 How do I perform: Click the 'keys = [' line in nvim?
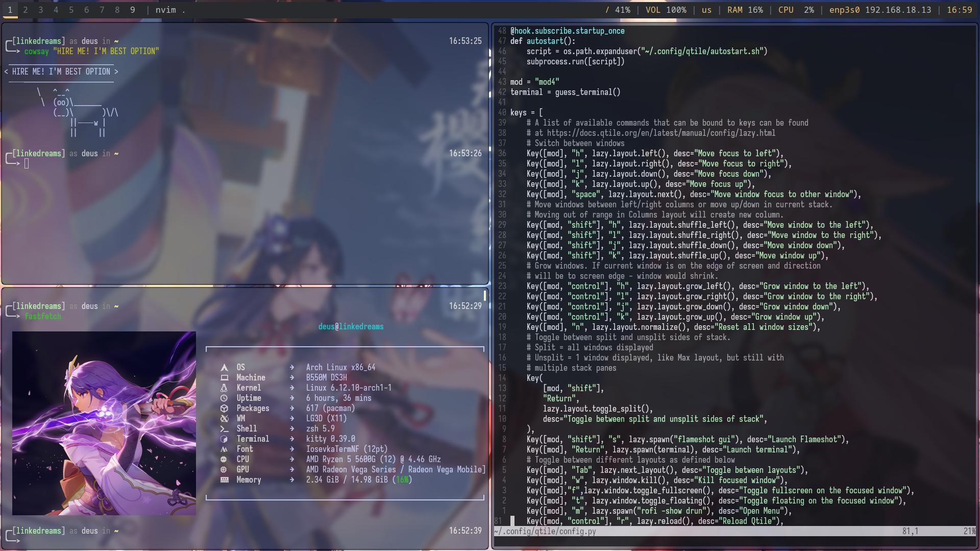point(526,112)
